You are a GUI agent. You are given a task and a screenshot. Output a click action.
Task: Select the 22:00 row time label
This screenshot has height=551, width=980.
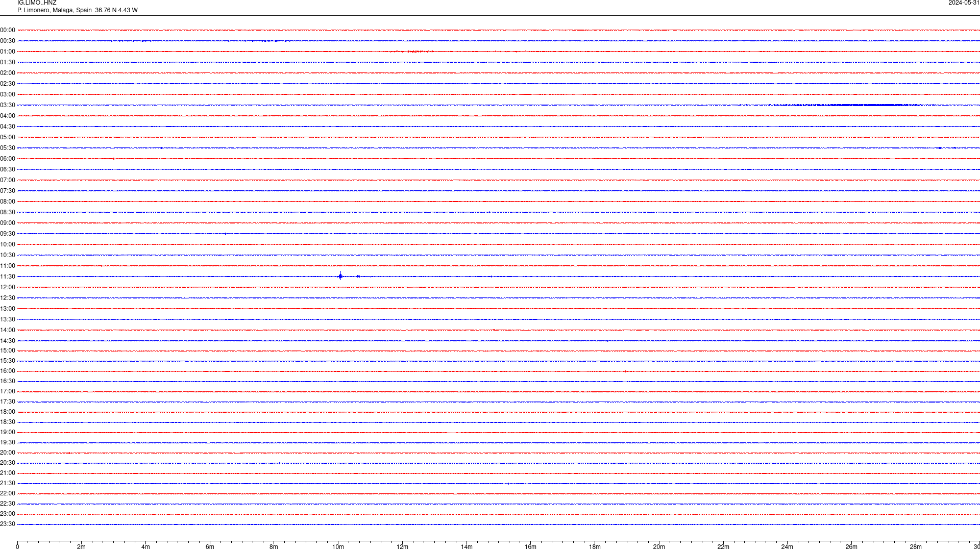point(8,493)
